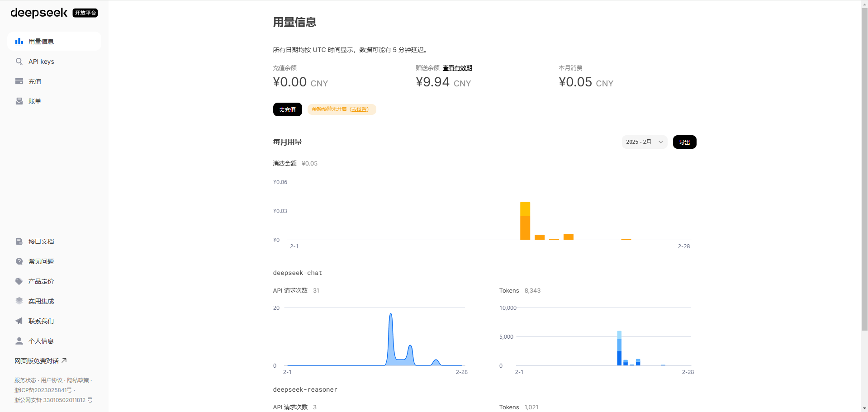Click the layers icon beside 实用集成
Screen dimensions: 868x412
point(19,301)
